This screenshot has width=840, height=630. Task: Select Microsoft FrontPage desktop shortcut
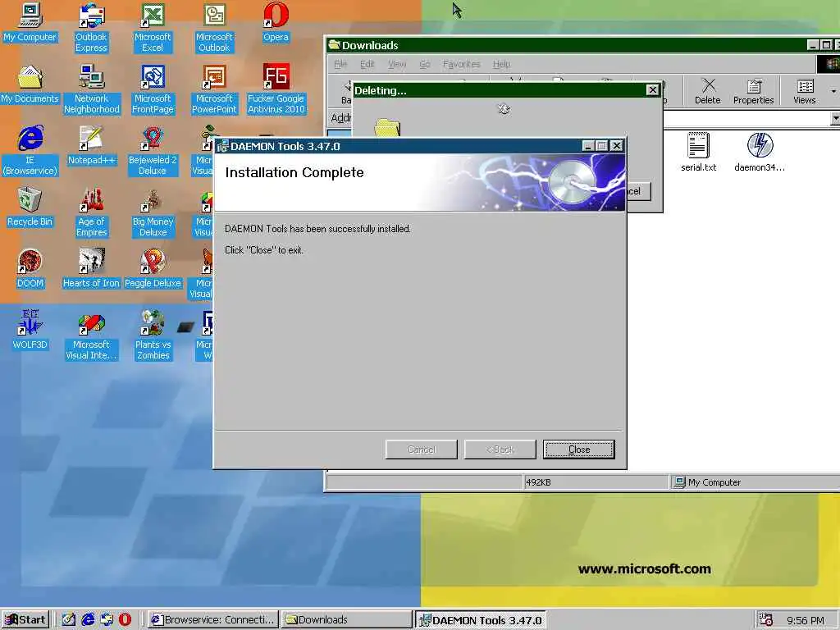153,89
